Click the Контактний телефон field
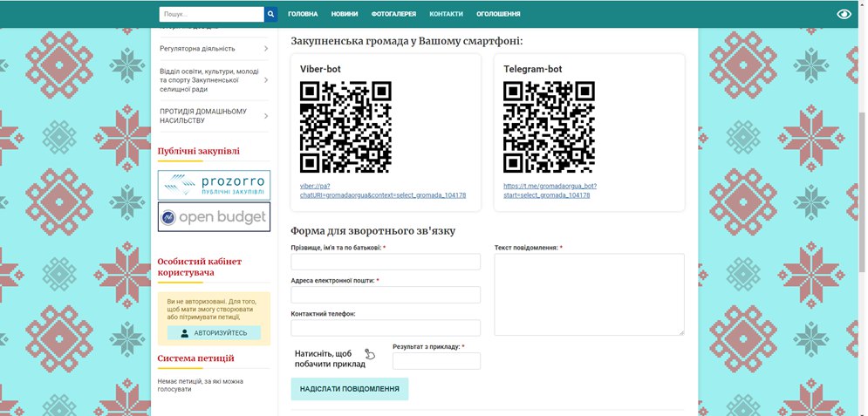 386,328
